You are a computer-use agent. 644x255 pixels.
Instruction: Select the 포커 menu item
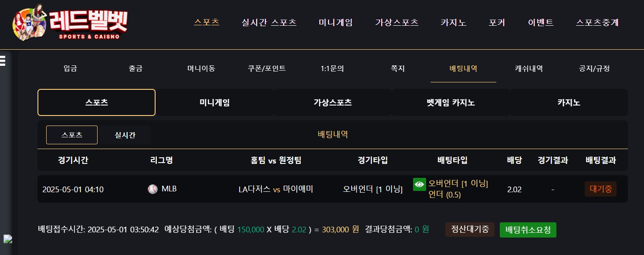(x=497, y=23)
